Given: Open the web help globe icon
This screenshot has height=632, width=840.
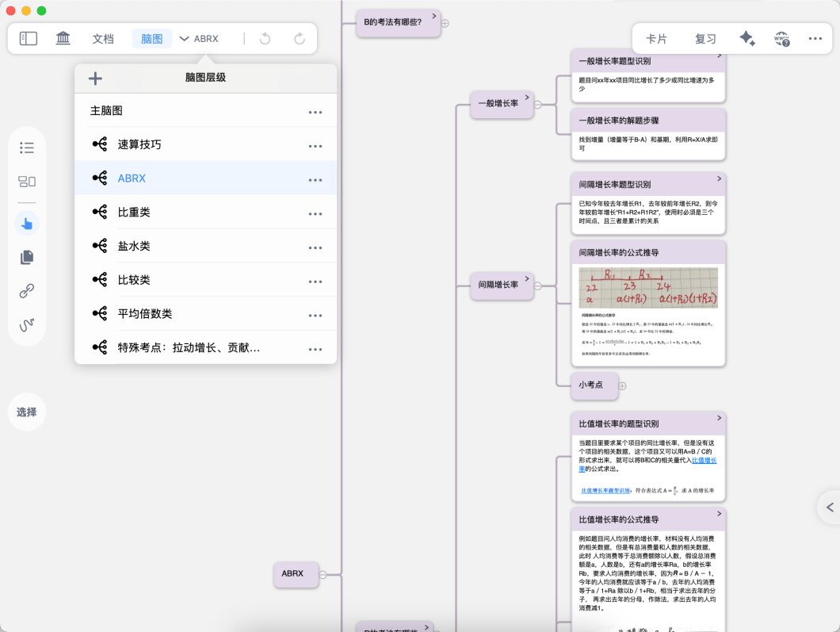Looking at the screenshot, I should pyautogui.click(x=781, y=39).
